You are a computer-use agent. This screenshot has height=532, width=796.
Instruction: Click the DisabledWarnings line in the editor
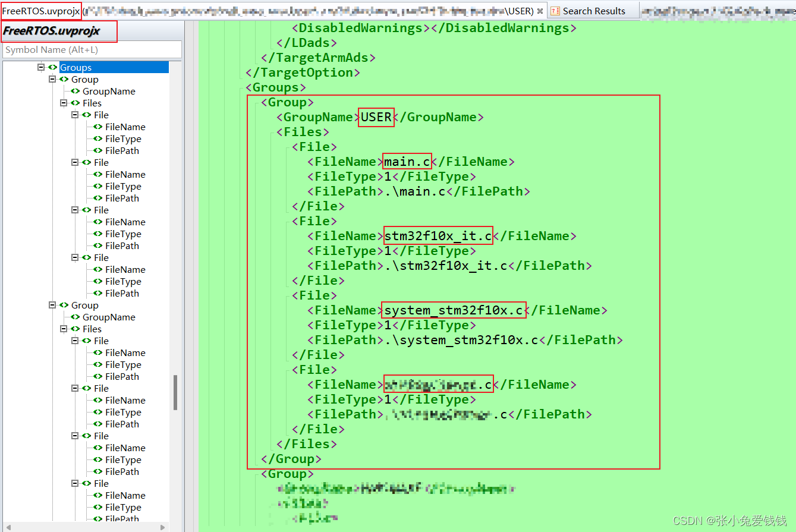(434, 28)
